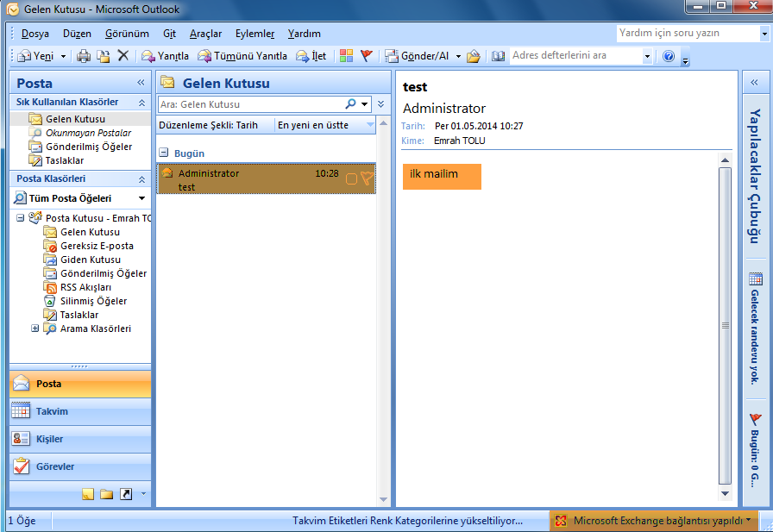Click the red flag icon in To-Do bar
The height and width of the screenshot is (532, 773).
click(755, 420)
